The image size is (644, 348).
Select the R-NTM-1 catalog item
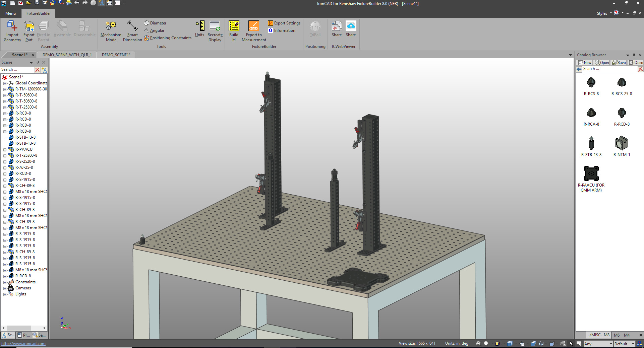(x=622, y=147)
